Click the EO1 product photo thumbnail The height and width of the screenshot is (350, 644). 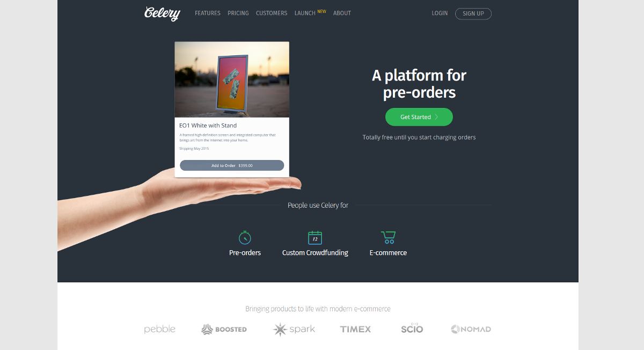pyautogui.click(x=232, y=79)
